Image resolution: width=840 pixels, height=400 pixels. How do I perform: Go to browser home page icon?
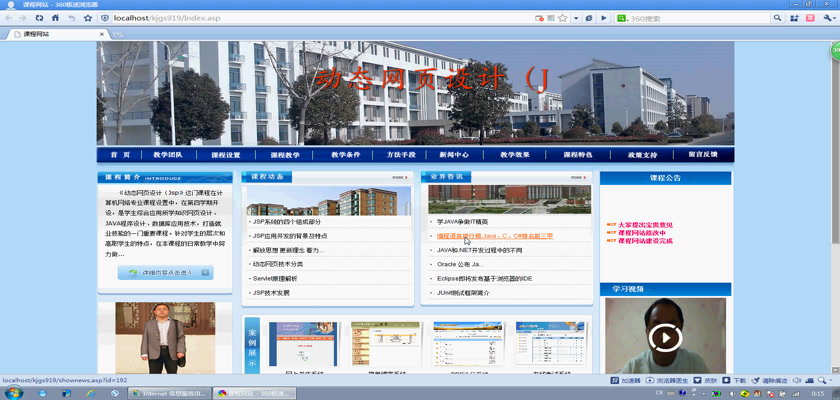coord(56,18)
